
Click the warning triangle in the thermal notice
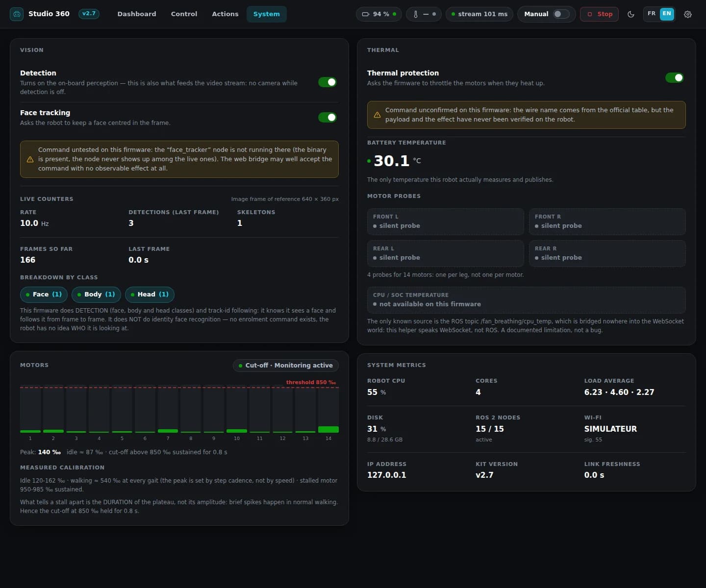(377, 115)
